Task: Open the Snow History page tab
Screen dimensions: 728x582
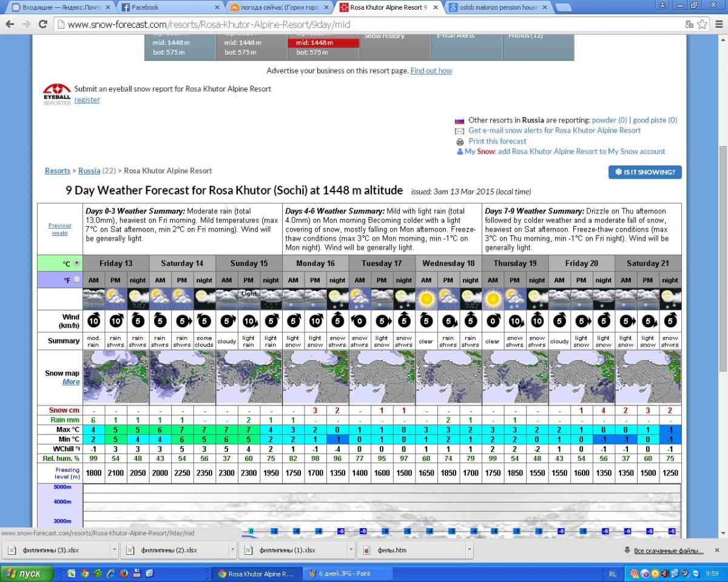Action: point(395,47)
